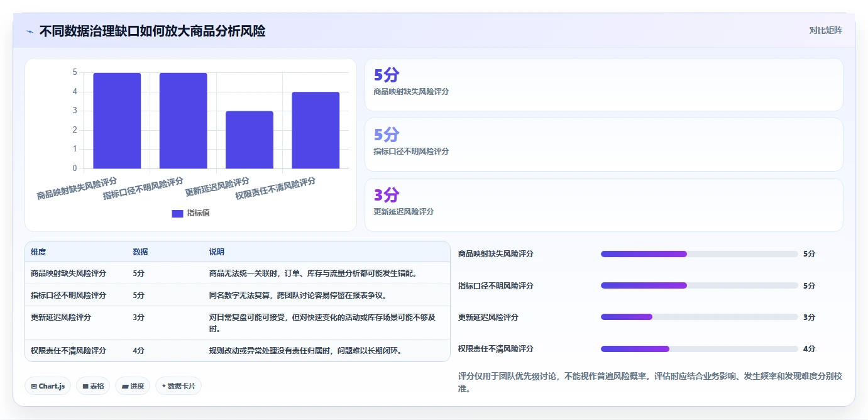Click the 说明 column header
Viewport: 868px width, 420px height.
point(217,252)
